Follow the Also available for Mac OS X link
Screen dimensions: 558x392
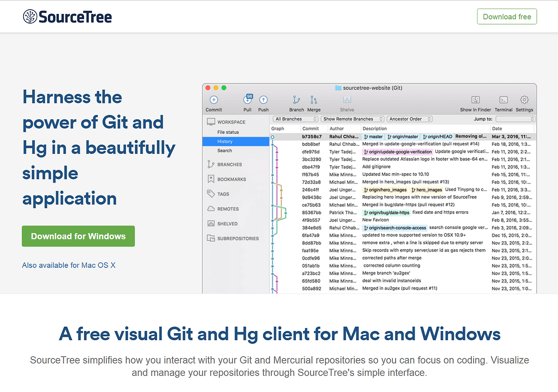69,265
